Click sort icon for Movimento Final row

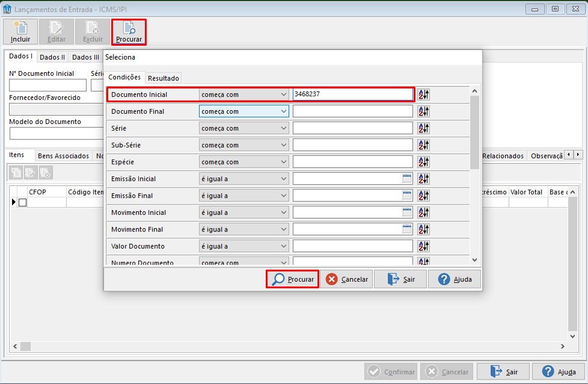click(x=423, y=229)
